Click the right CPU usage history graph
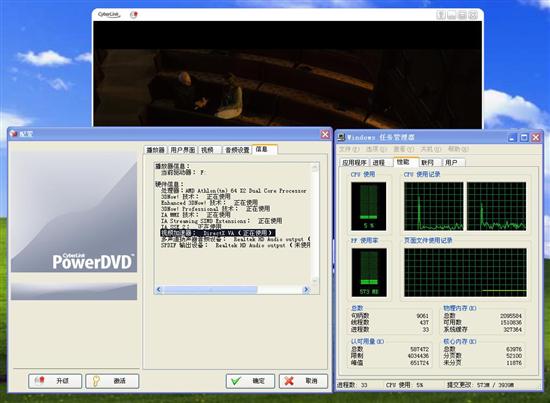Screen dimensions: 550x403 click(496, 206)
